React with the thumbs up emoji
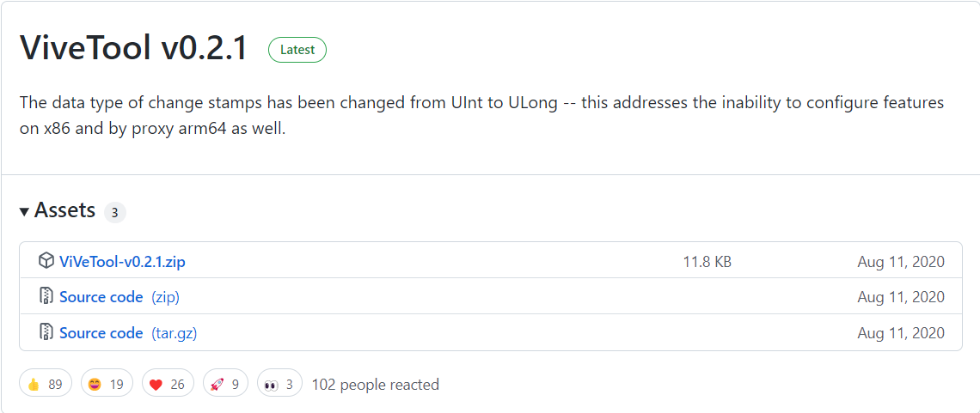The width and height of the screenshot is (980, 413). coord(45,384)
